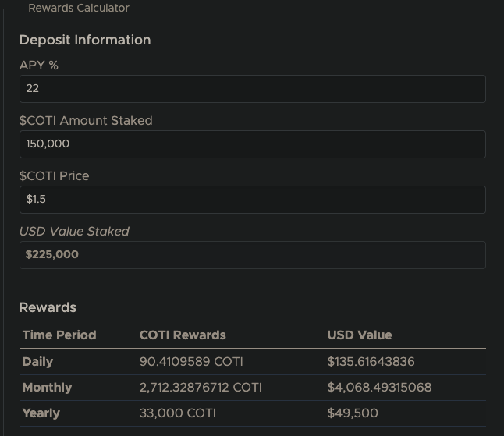Select the Monthly row label

[48, 388]
